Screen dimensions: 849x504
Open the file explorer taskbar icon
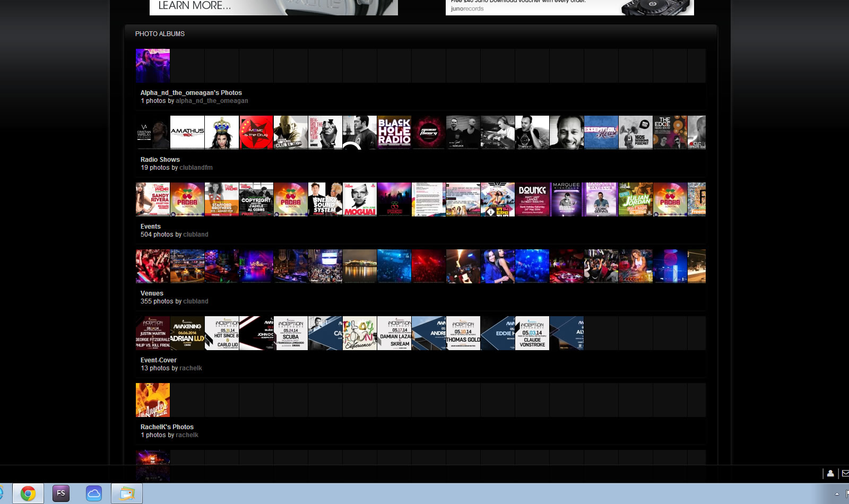coord(127,494)
